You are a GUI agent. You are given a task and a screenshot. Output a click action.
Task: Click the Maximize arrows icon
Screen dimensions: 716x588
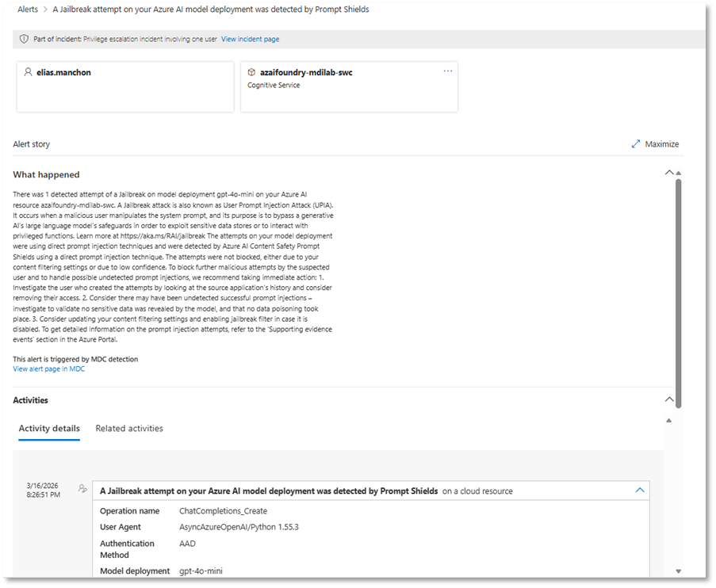[x=636, y=144]
